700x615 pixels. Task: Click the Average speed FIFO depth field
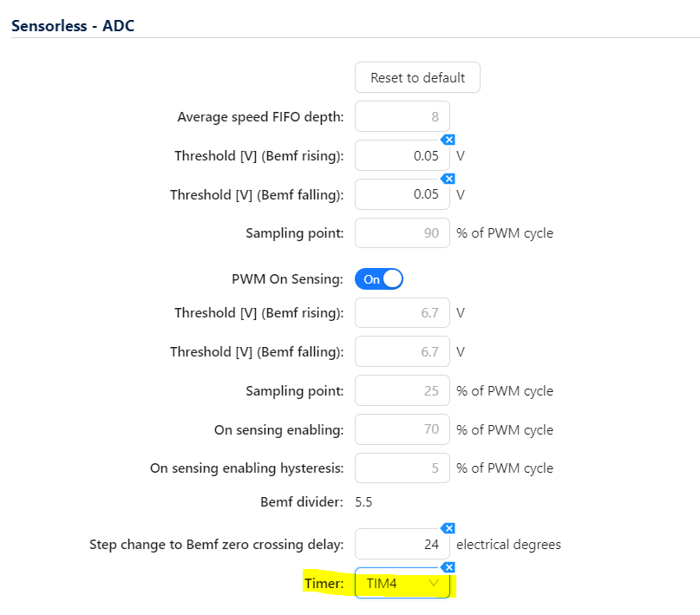pos(402,116)
